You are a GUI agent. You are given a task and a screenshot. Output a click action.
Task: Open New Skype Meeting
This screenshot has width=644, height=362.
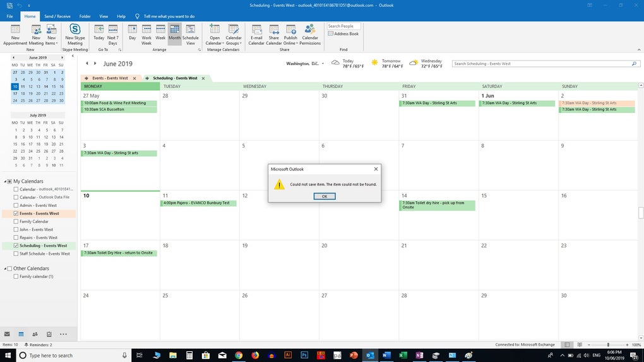click(75, 30)
